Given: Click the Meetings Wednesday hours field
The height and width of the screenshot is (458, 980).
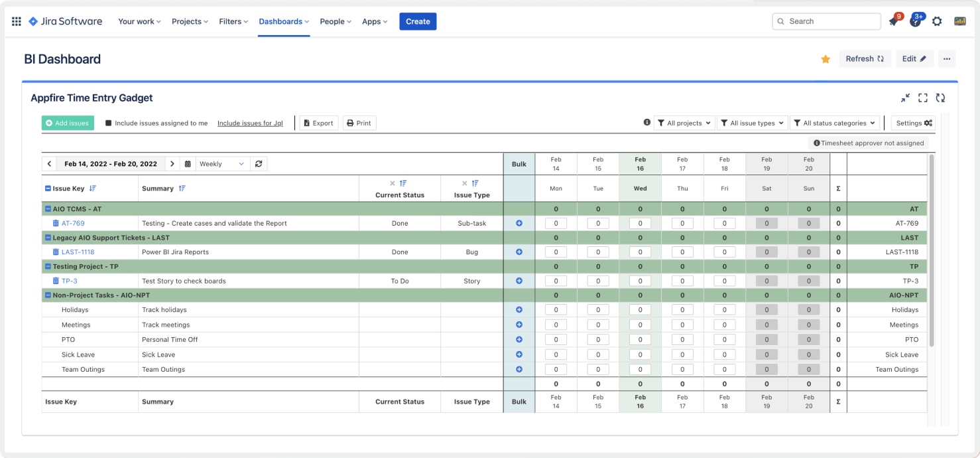Looking at the screenshot, I should pyautogui.click(x=640, y=325).
